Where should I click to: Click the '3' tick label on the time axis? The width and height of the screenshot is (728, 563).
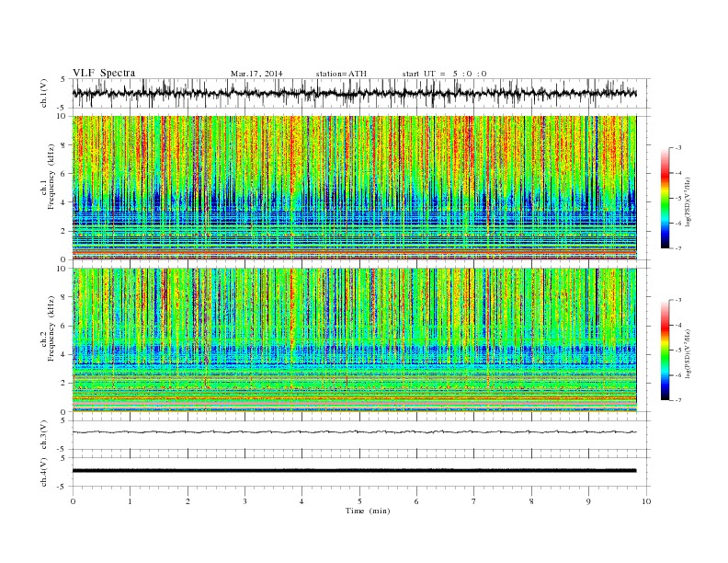(x=245, y=501)
